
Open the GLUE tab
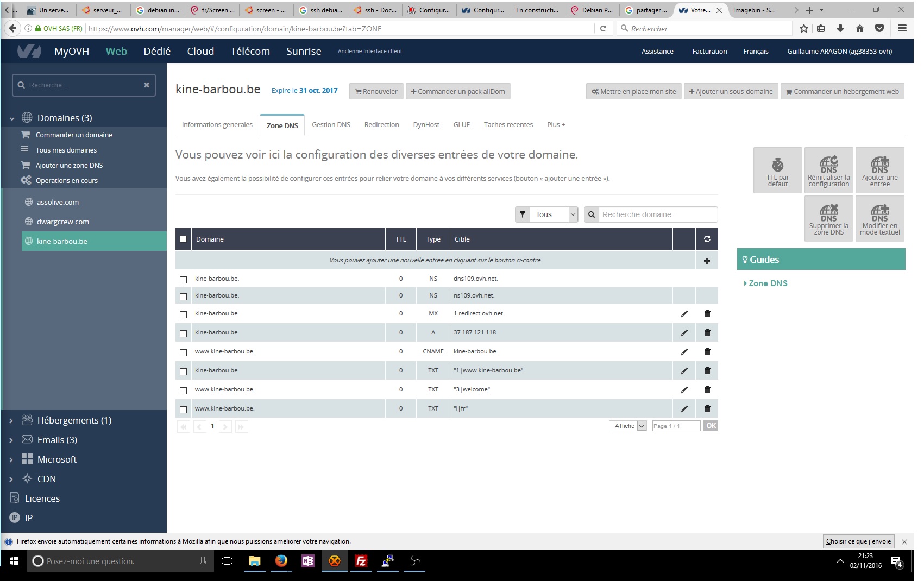[462, 125]
